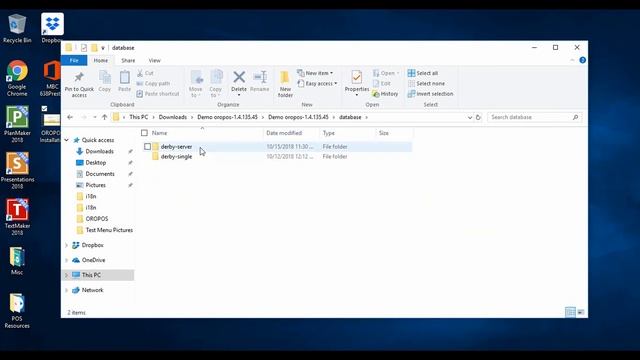Click the search magnifier icon

point(576,117)
